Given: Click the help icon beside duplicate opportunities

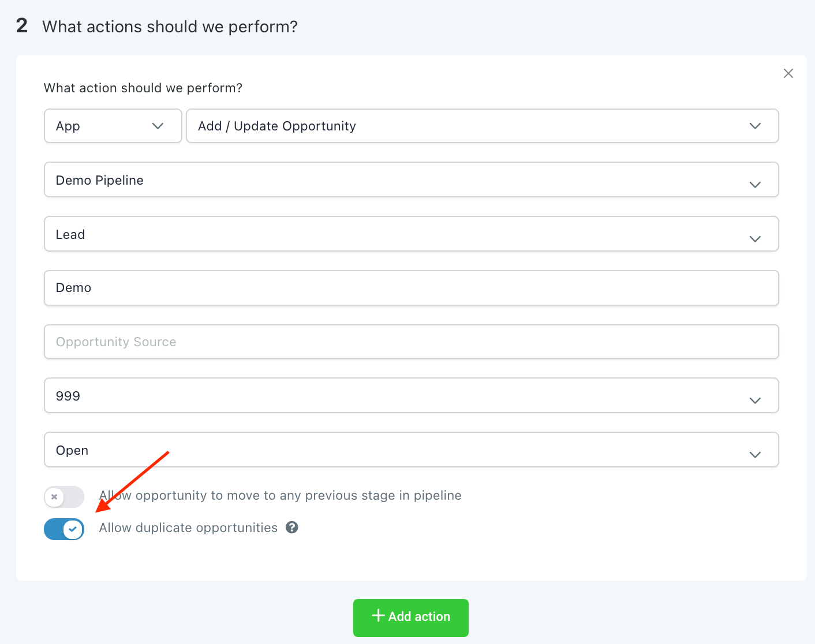Looking at the screenshot, I should point(292,527).
